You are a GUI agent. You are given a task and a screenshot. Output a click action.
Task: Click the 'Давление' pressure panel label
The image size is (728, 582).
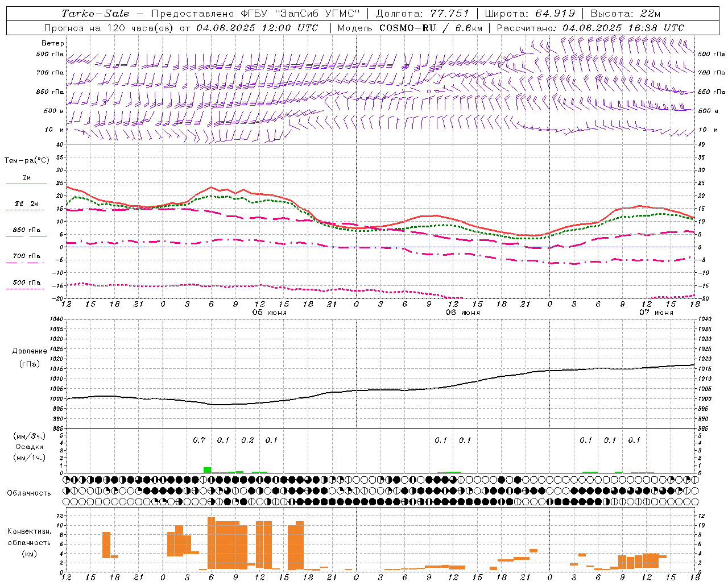[x=28, y=351]
